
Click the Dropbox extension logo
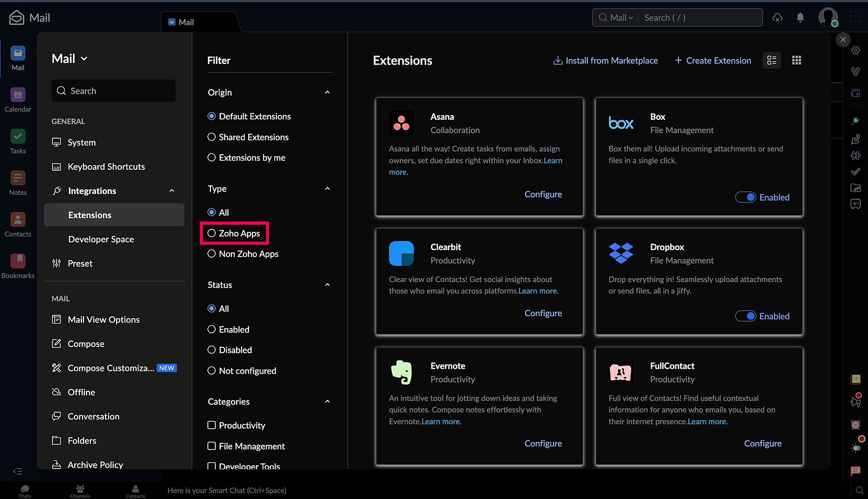coord(621,253)
